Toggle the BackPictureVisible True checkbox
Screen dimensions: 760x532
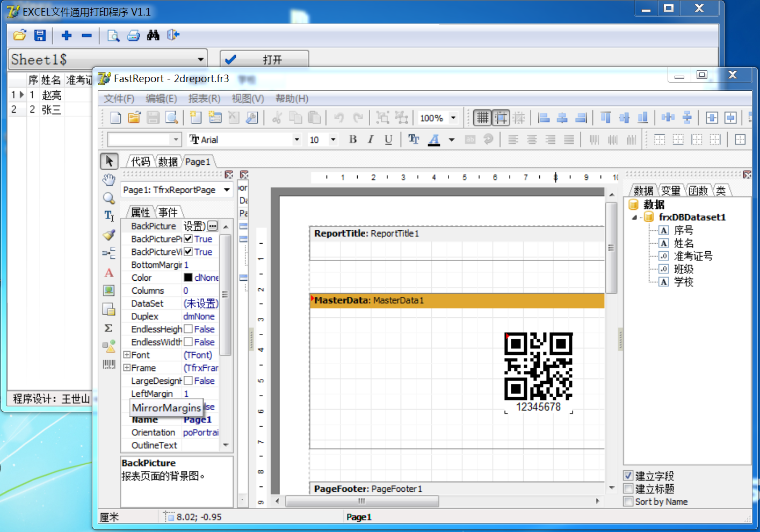coord(188,252)
